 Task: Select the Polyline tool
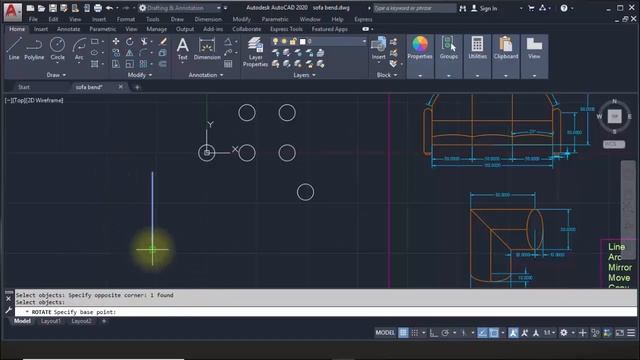(x=34, y=49)
